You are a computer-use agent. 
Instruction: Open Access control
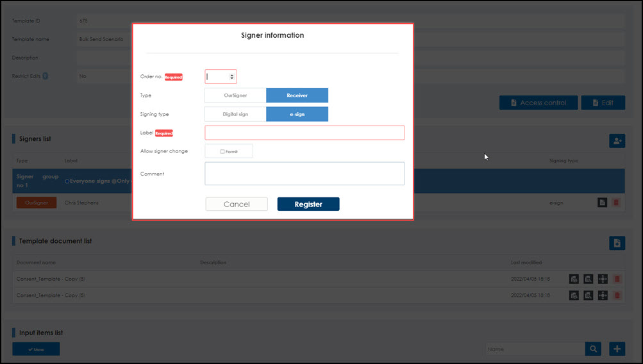point(539,103)
